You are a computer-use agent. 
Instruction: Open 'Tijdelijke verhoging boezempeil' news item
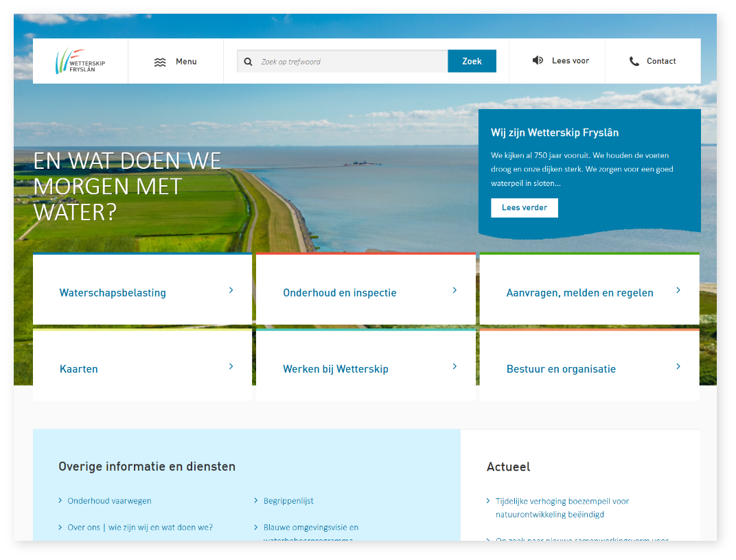[x=562, y=508]
